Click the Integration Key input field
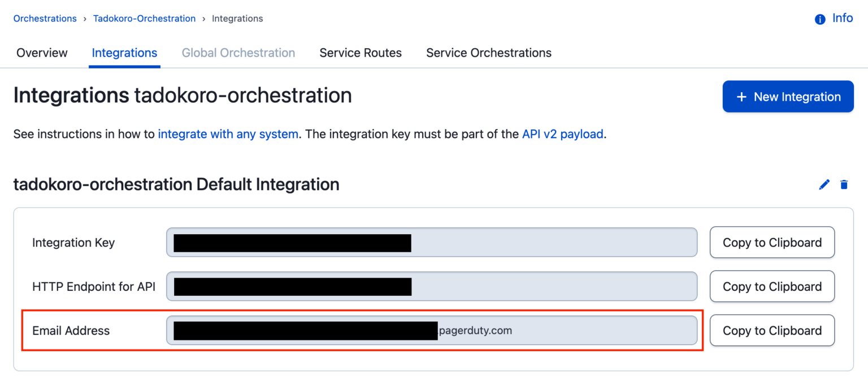The width and height of the screenshot is (868, 388). pyautogui.click(x=431, y=242)
